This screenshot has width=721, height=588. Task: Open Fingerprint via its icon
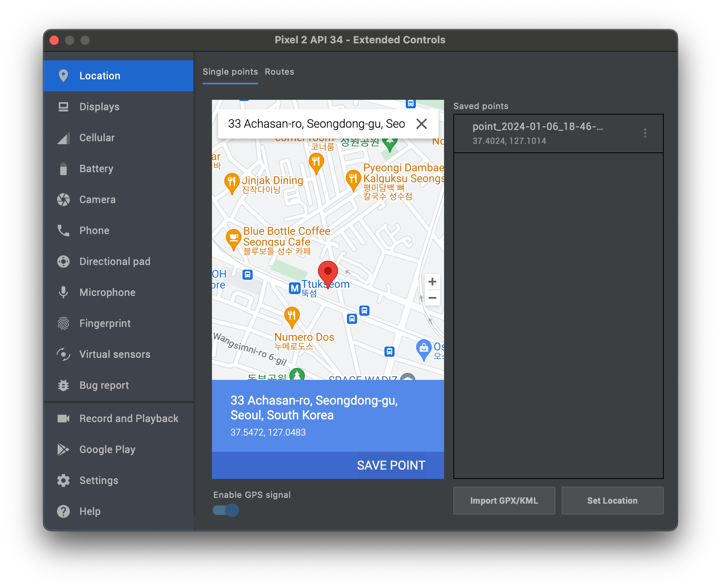[63, 323]
